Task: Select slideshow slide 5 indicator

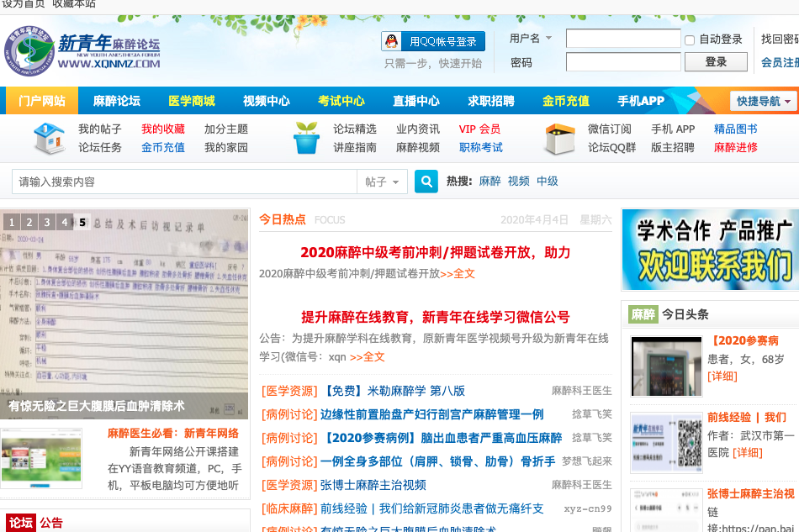Action: 82,223
